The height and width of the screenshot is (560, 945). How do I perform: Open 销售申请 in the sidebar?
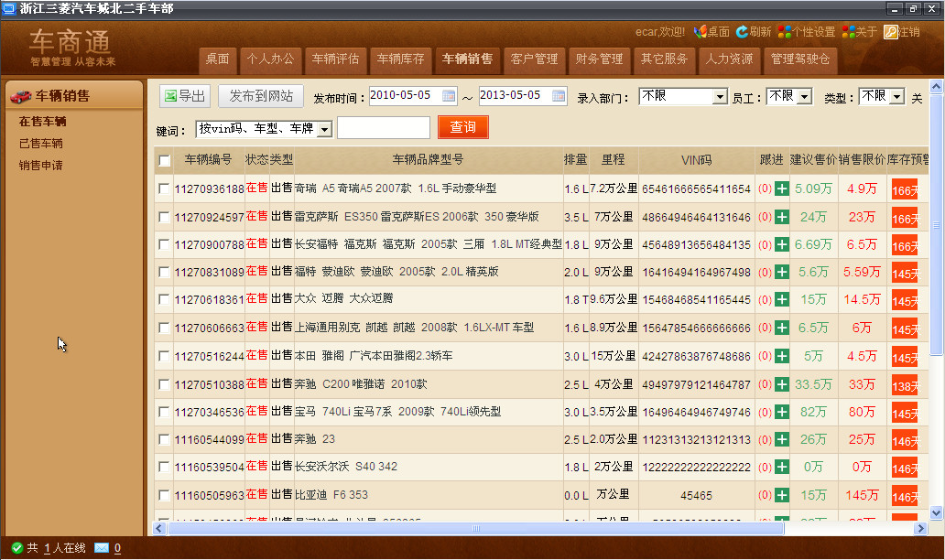(41, 165)
